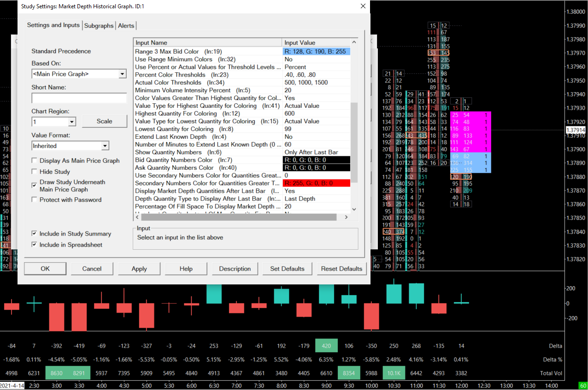
Task: Uncheck Include in Study Summary
Action: pos(35,234)
